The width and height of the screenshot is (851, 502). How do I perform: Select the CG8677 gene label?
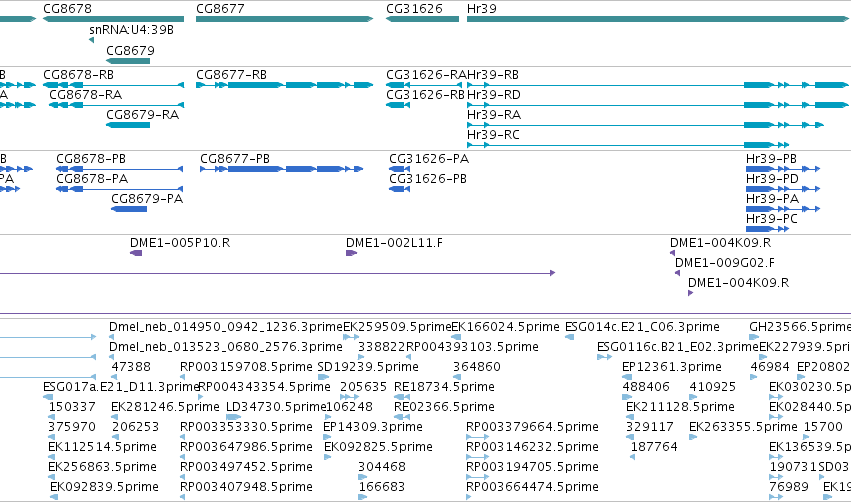pyautogui.click(x=220, y=9)
